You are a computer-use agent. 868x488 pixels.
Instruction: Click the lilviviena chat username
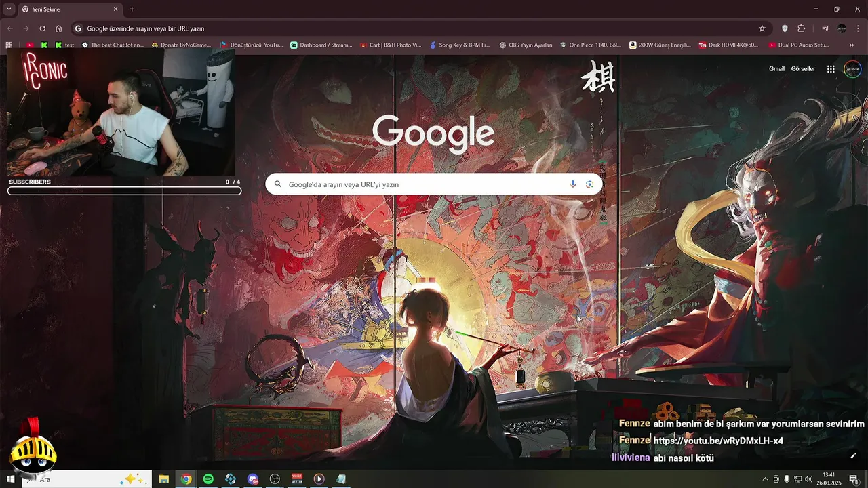tap(631, 457)
